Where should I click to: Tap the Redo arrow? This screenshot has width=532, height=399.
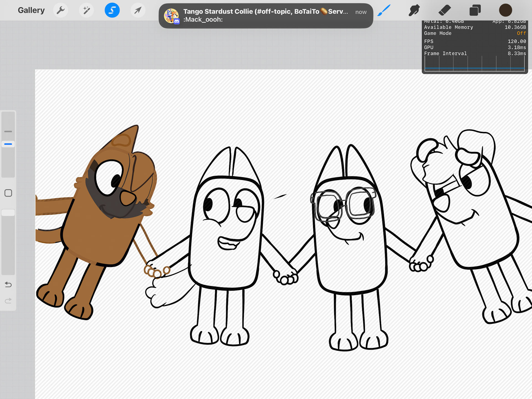(x=8, y=301)
